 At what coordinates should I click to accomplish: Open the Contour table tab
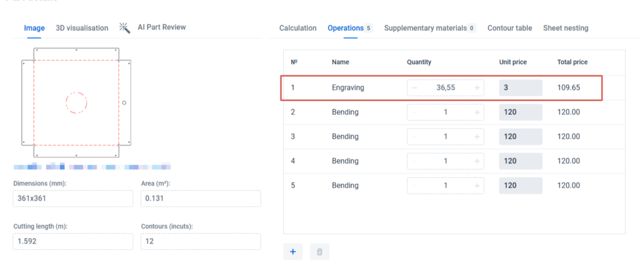tap(509, 28)
